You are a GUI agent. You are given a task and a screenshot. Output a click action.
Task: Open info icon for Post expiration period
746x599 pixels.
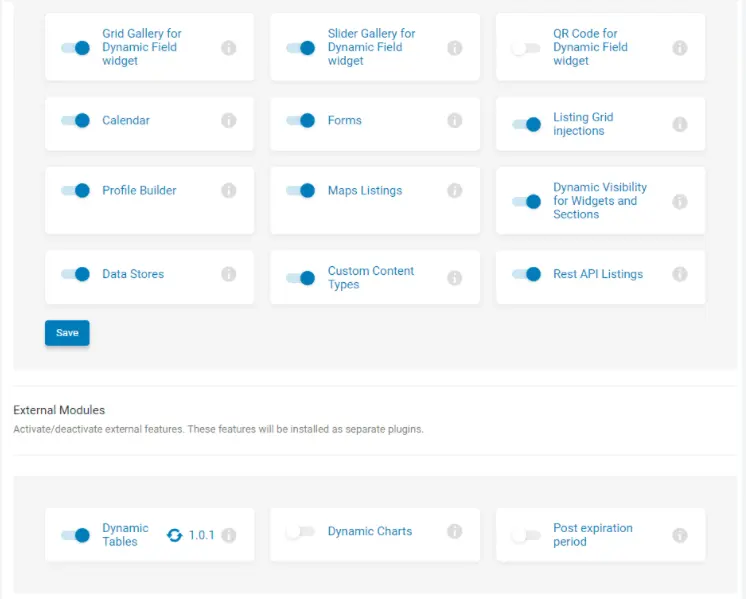point(680,535)
